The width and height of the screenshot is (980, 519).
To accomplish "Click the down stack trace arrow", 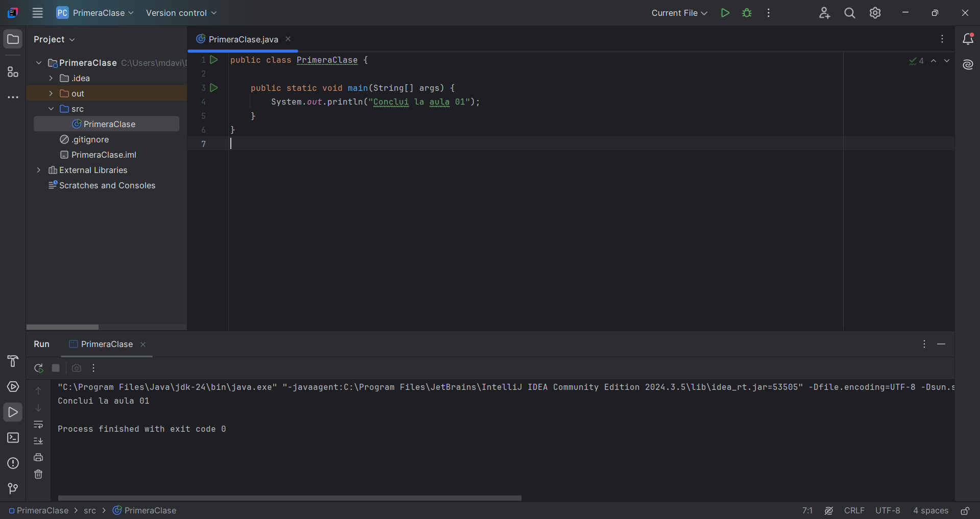I will coord(38,408).
